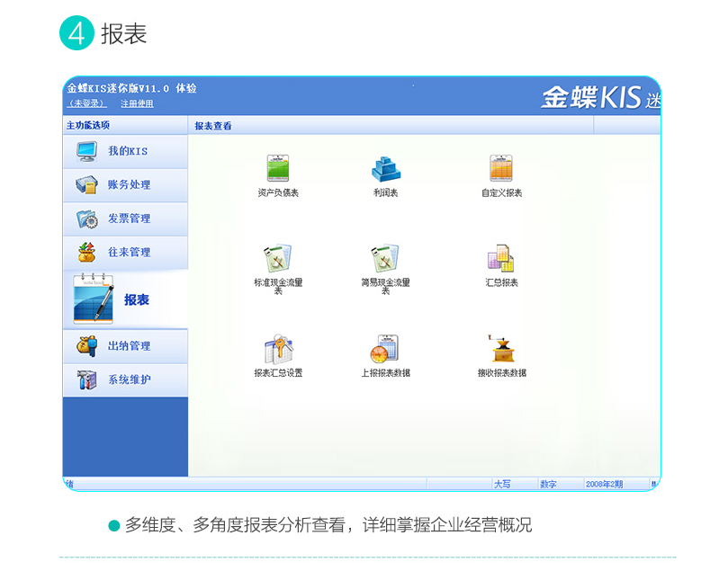Screen dimensions: 728x571
Task: Click the 注册使用 registration link
Action: click(137, 103)
